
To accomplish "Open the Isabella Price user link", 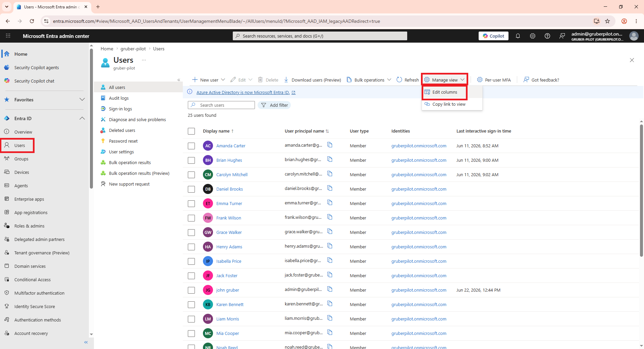I will (229, 261).
